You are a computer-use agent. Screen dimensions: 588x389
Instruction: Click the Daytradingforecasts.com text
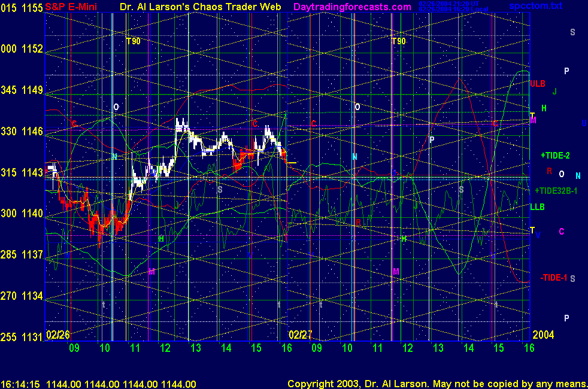[352, 7]
